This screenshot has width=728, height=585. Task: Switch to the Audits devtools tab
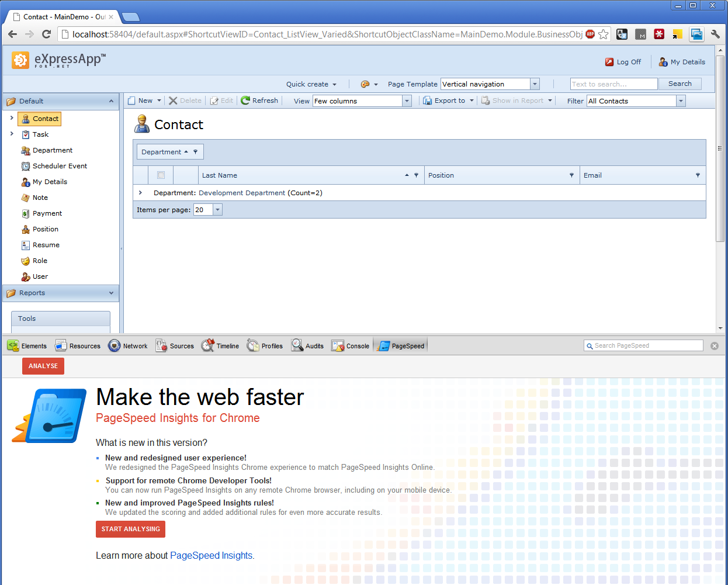tap(307, 346)
